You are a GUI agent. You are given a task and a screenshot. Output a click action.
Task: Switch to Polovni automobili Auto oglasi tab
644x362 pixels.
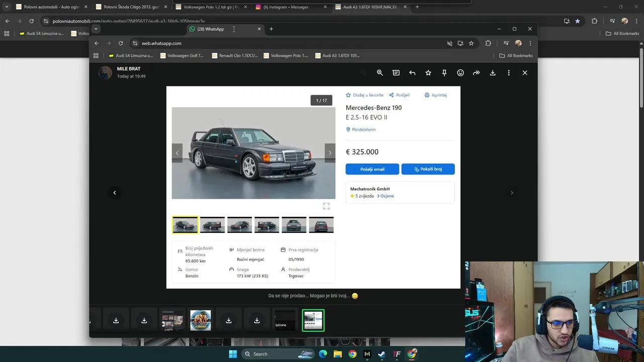51,7
